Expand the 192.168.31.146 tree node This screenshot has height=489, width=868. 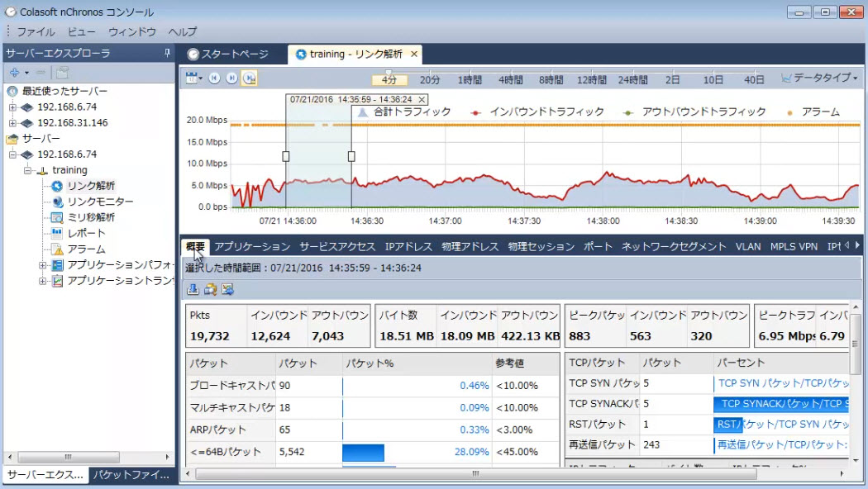(x=12, y=123)
